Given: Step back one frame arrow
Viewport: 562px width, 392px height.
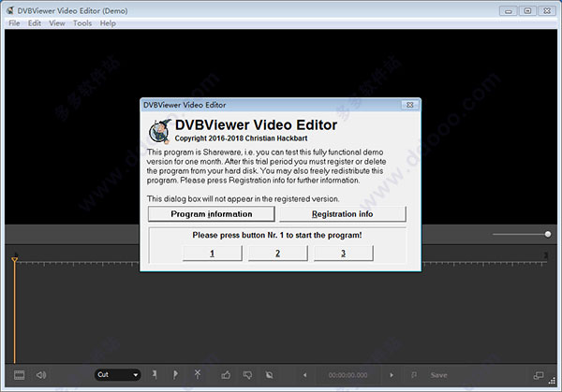Looking at the screenshot, I should pos(305,375).
